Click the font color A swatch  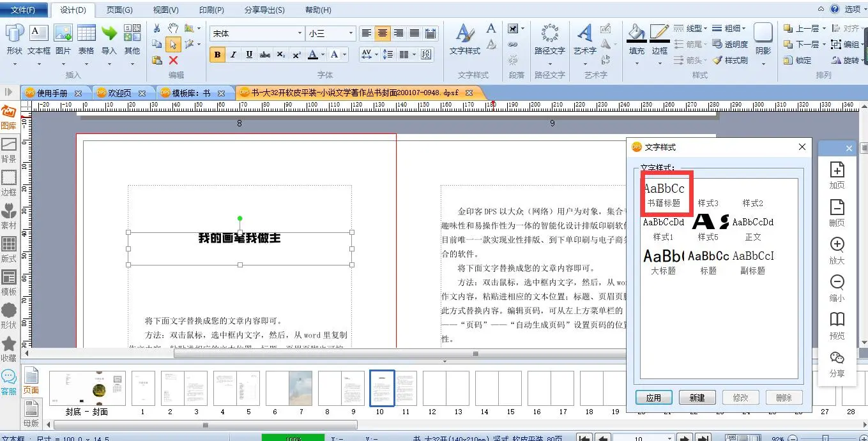pos(312,55)
